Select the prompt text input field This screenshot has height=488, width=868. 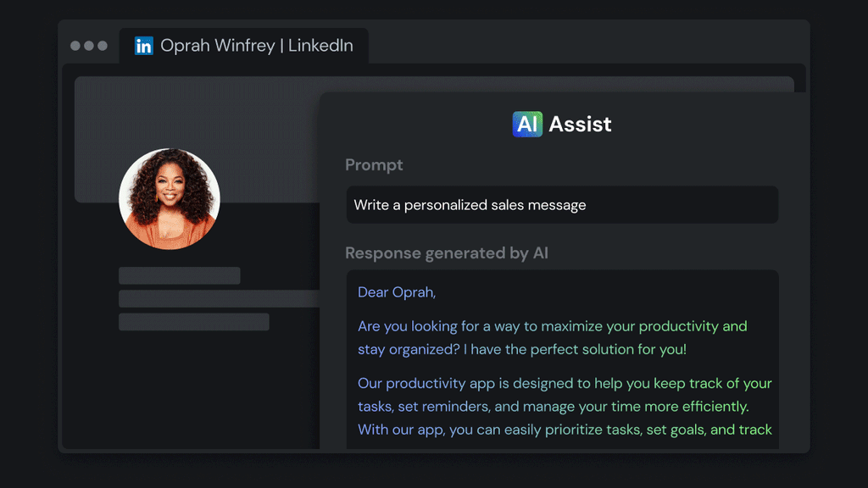tap(562, 204)
